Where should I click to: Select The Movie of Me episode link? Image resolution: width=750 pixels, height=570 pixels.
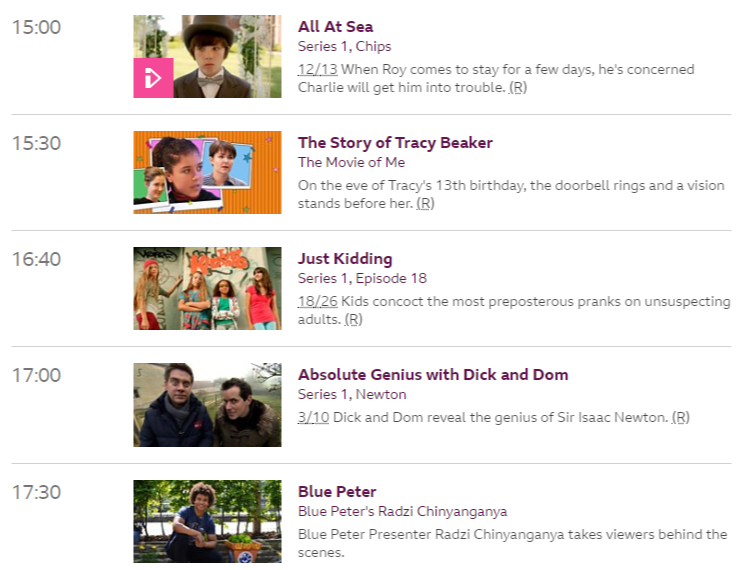[351, 163]
